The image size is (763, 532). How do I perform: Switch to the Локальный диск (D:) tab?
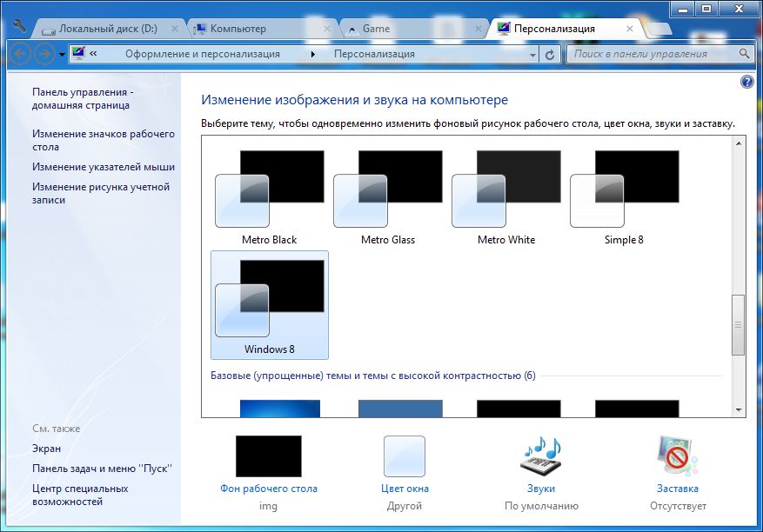(108, 29)
